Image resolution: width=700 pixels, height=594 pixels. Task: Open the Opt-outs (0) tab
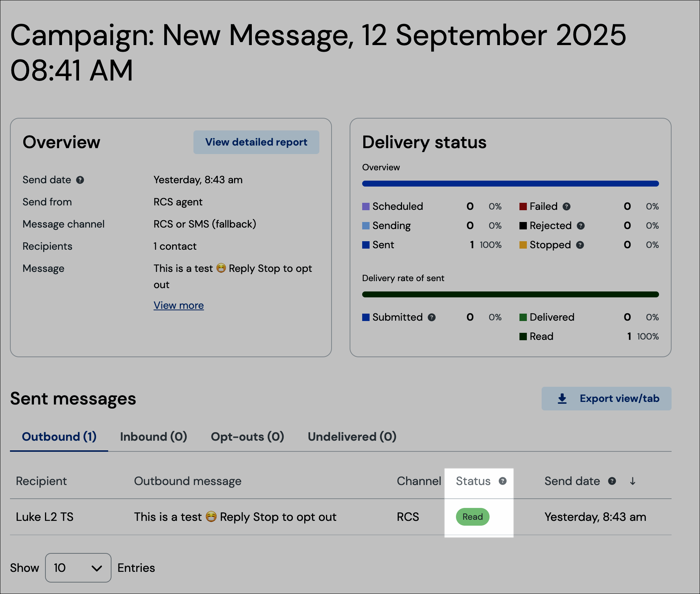(247, 437)
